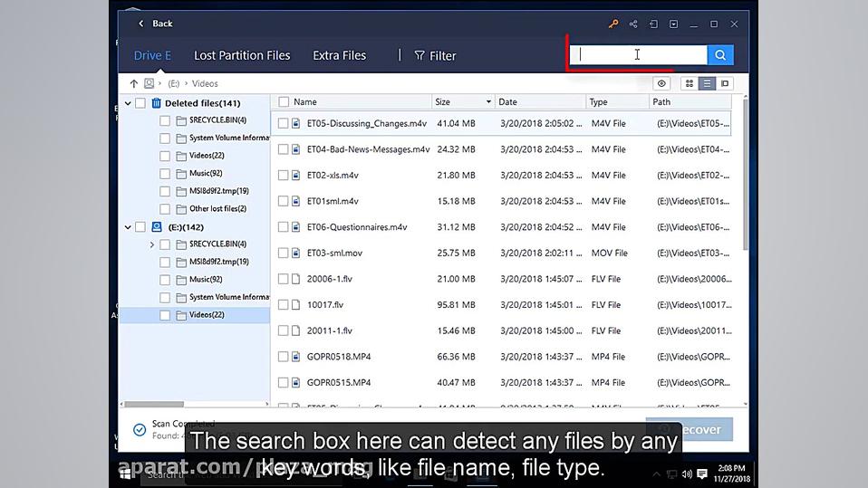The image size is (868, 488).
Task: Tick the Deleted files(141) checkbox
Action: pos(140,103)
